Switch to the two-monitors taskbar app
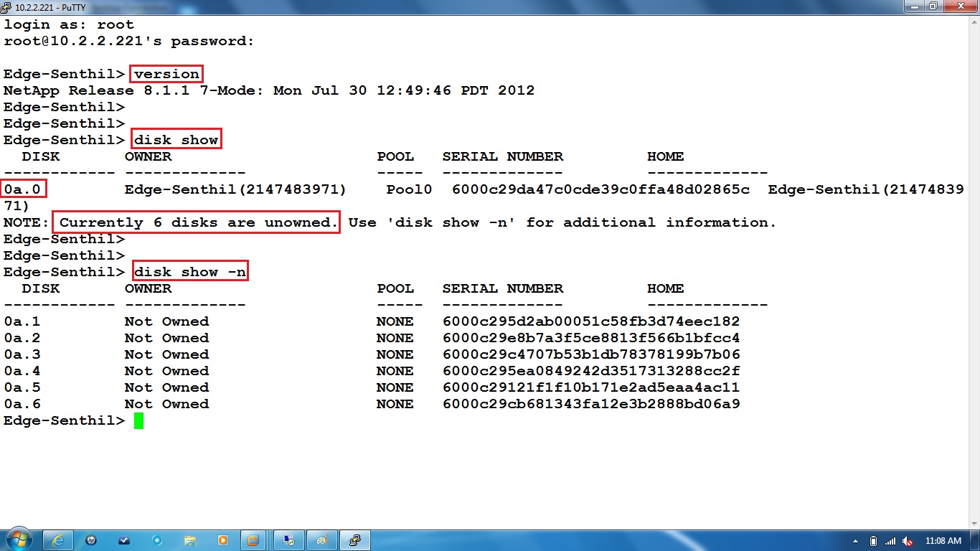980x551 pixels. tap(288, 540)
